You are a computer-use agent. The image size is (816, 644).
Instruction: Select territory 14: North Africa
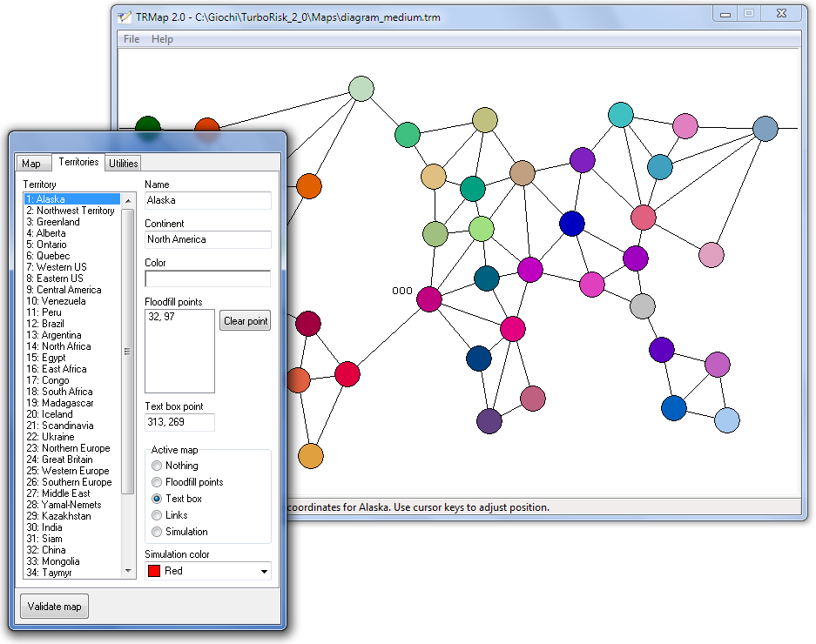72,346
